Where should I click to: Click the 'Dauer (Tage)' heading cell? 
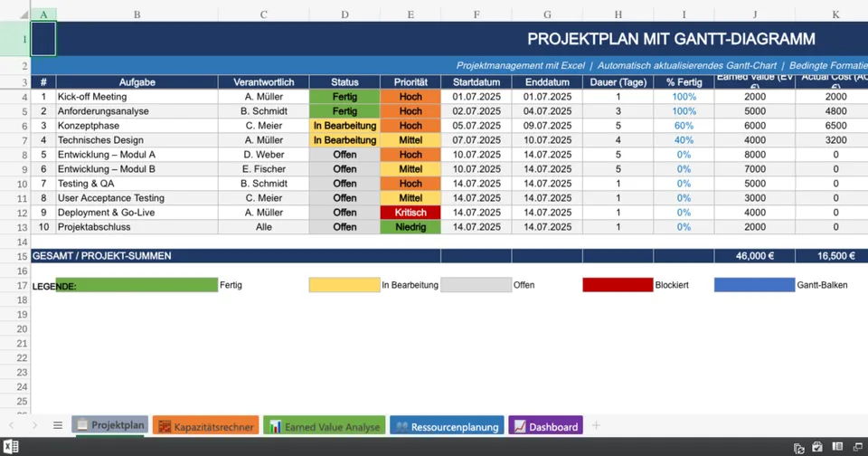tap(618, 82)
